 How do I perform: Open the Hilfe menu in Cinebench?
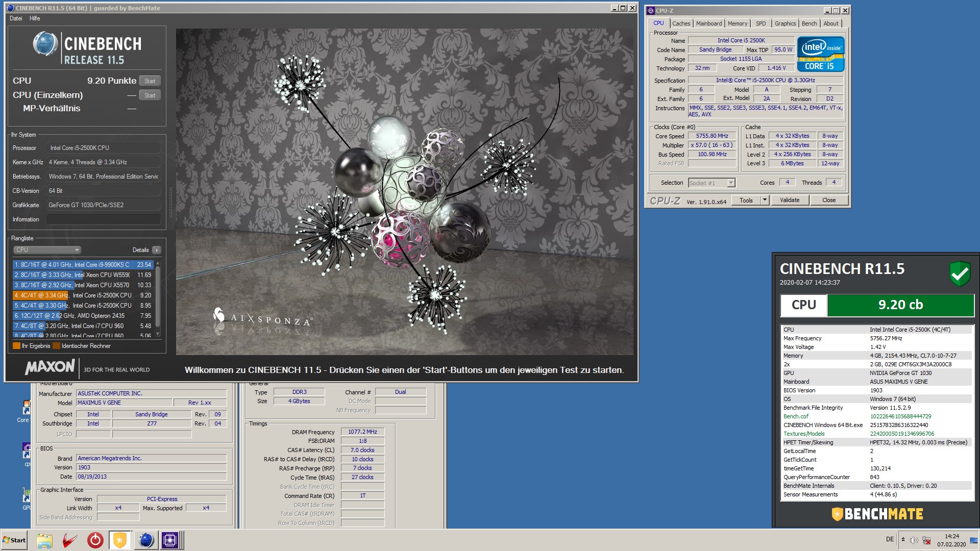35,18
